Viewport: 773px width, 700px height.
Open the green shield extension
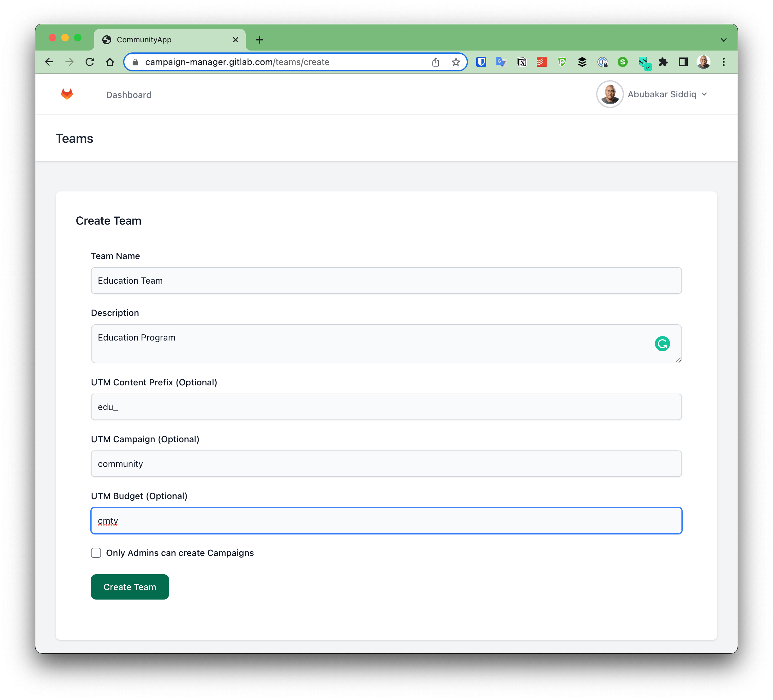point(562,62)
